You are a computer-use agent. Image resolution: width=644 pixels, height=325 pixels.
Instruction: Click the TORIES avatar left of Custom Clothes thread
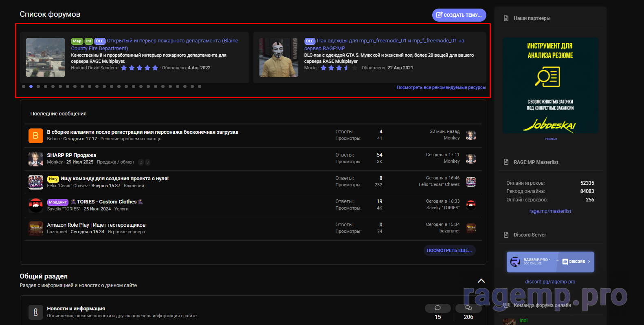click(x=35, y=205)
